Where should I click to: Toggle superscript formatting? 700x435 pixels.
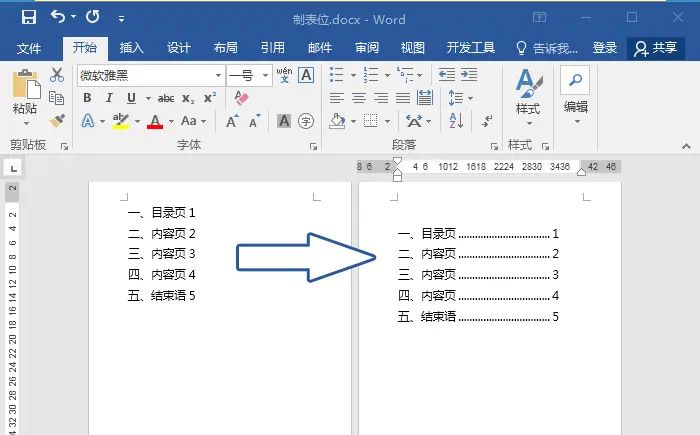pyautogui.click(x=210, y=98)
